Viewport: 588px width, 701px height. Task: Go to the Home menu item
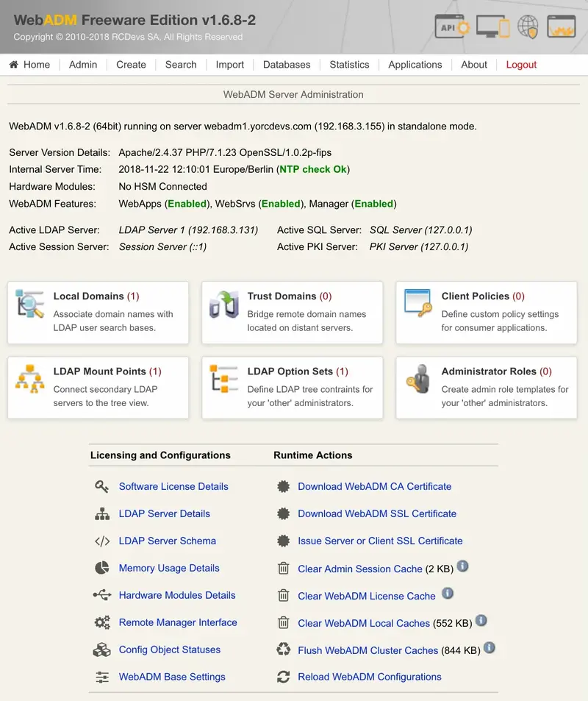click(x=37, y=65)
